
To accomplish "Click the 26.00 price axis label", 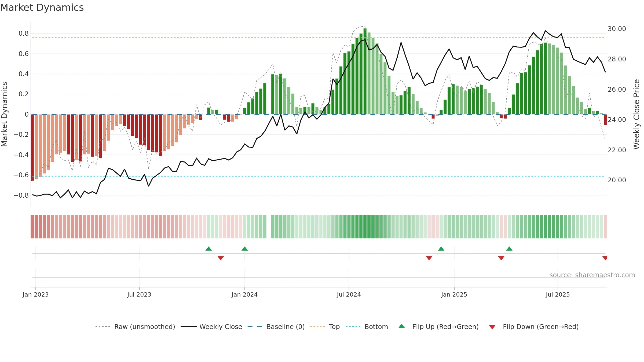I will (617, 89).
